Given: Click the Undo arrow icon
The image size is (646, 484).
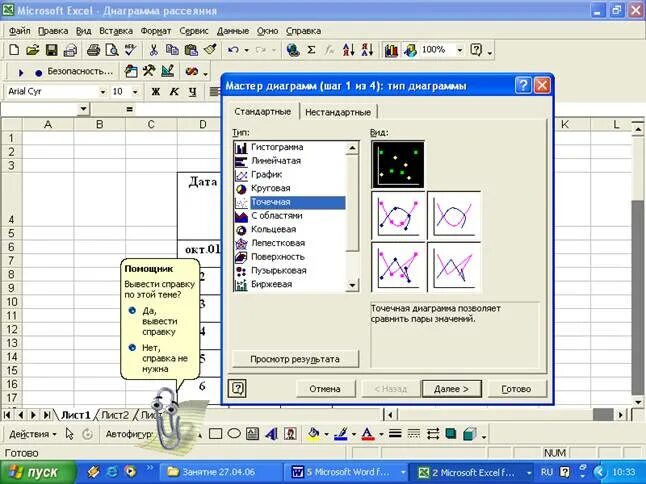Looking at the screenshot, I should click(x=233, y=50).
